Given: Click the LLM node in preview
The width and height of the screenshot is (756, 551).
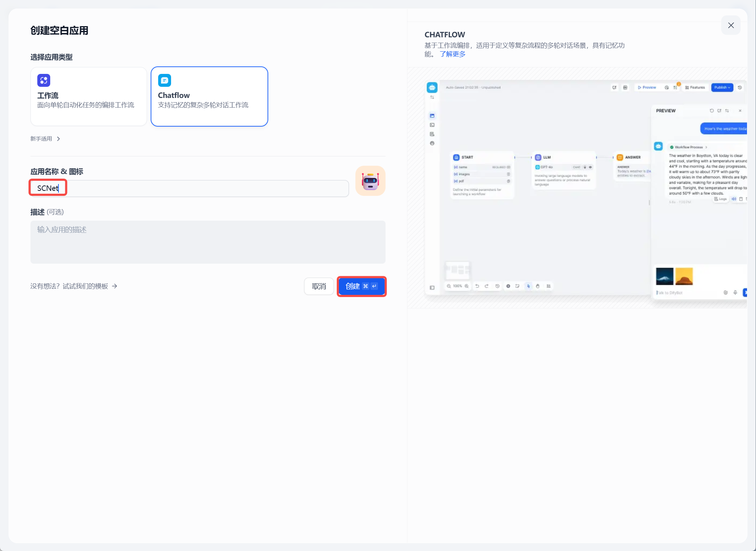Looking at the screenshot, I should (x=546, y=157).
